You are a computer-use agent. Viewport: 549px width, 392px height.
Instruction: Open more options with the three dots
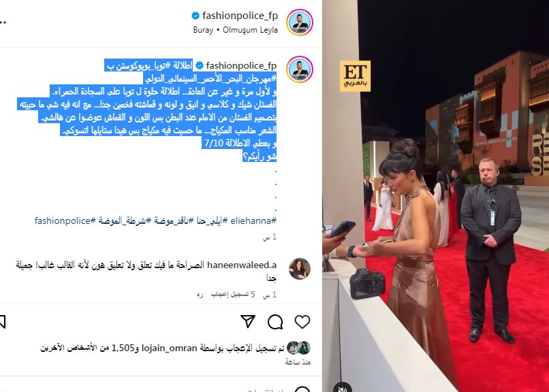coord(3,22)
